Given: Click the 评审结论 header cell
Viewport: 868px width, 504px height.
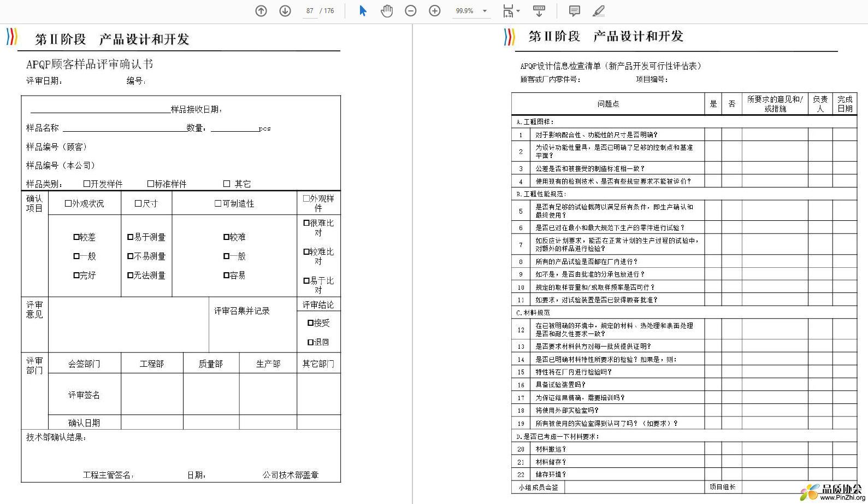Looking at the screenshot, I should [318, 304].
